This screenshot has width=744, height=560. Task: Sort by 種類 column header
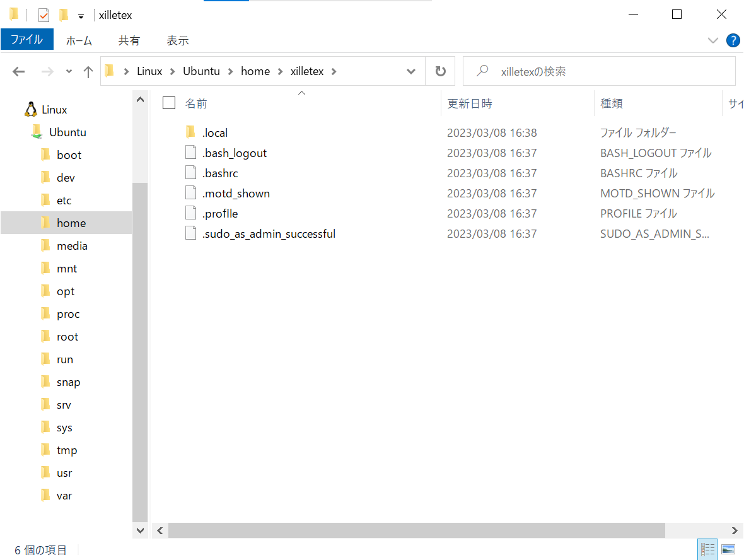click(x=612, y=103)
